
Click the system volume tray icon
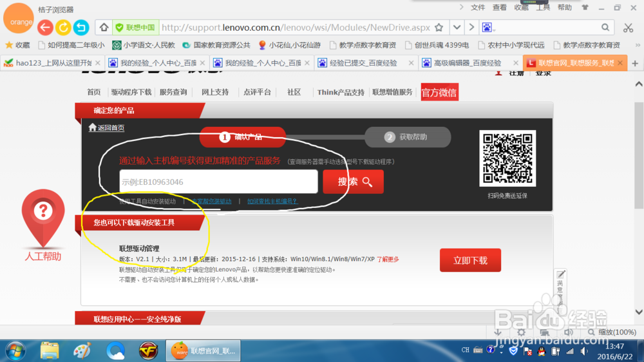coord(583,351)
